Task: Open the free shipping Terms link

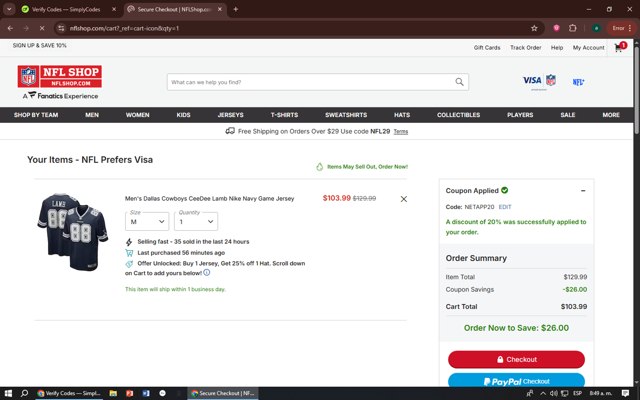Action: tap(401, 131)
